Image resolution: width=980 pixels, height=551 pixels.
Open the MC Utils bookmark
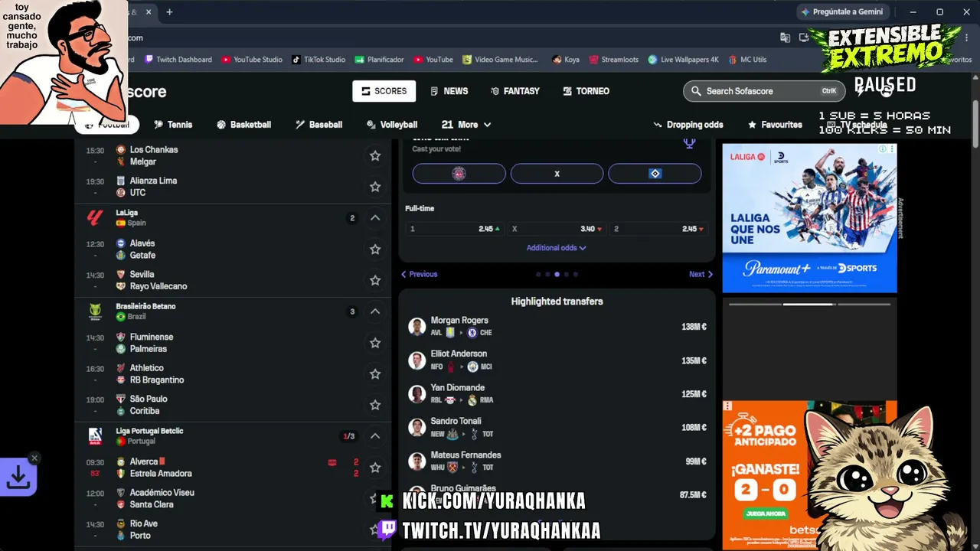(746, 60)
